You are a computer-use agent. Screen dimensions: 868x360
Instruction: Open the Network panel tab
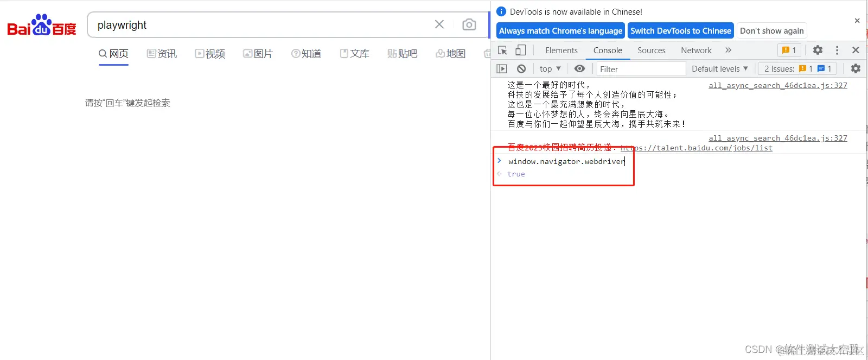coord(696,50)
